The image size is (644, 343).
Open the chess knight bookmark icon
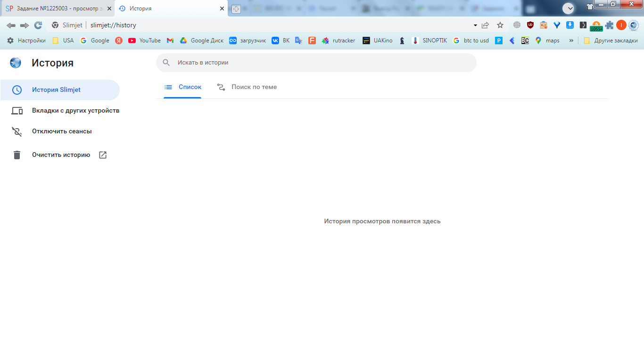click(402, 41)
